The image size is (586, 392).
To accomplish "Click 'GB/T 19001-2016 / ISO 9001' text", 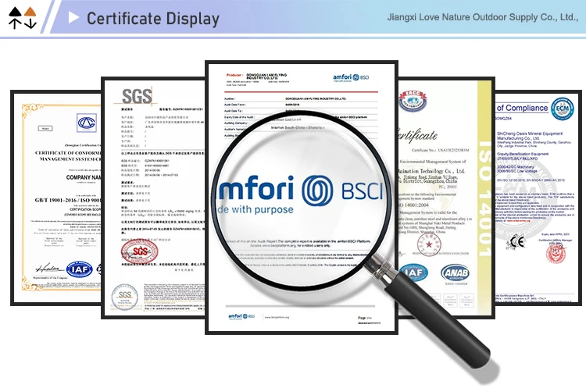I will pyautogui.click(x=68, y=200).
